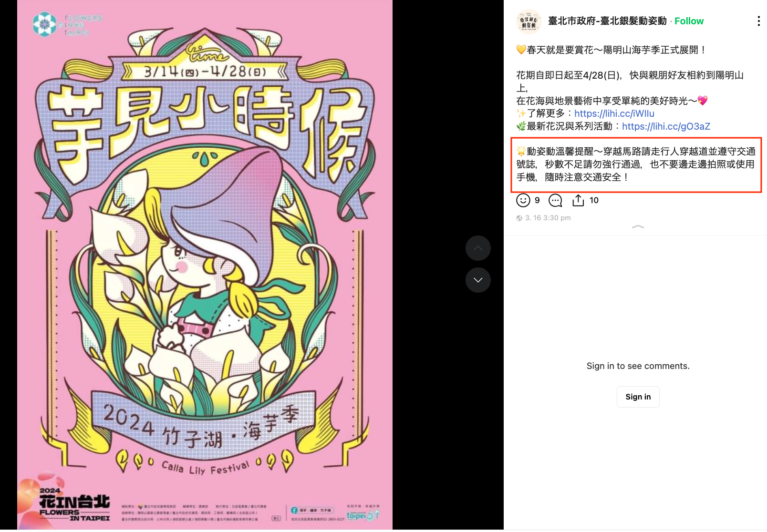
Task: Open the lihi.cc/iWIlu link
Action: click(614, 113)
